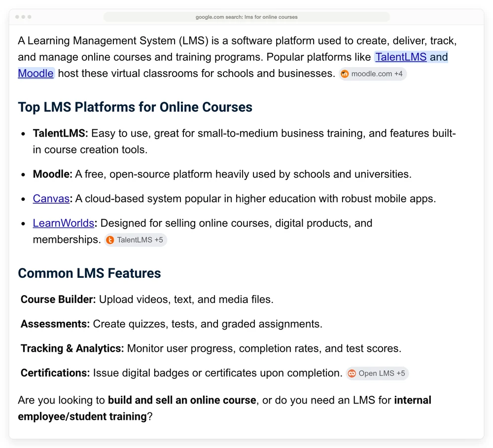Image resolution: width=493 pixels, height=448 pixels.
Task: Open the LearnWorlds link
Action: [64, 223]
